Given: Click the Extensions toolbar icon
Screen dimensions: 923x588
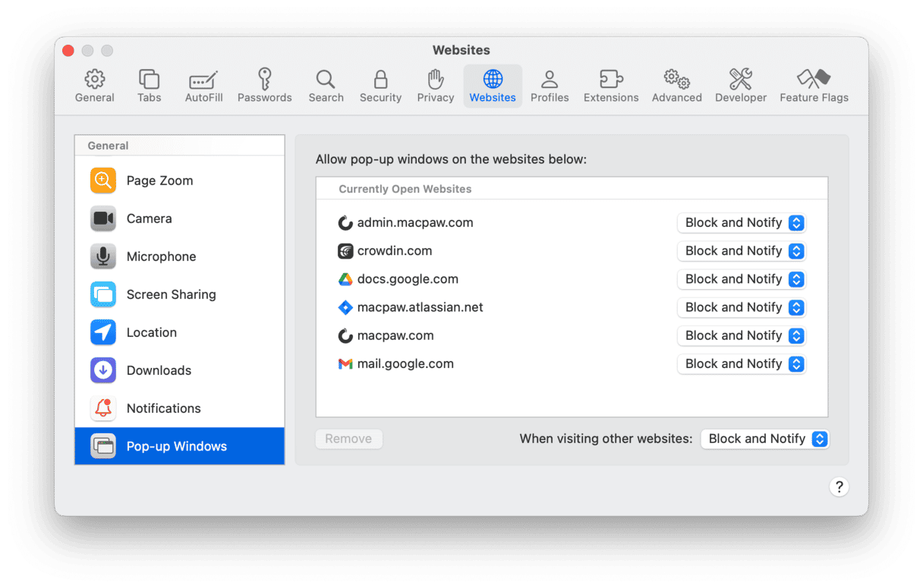Looking at the screenshot, I should coord(610,79).
